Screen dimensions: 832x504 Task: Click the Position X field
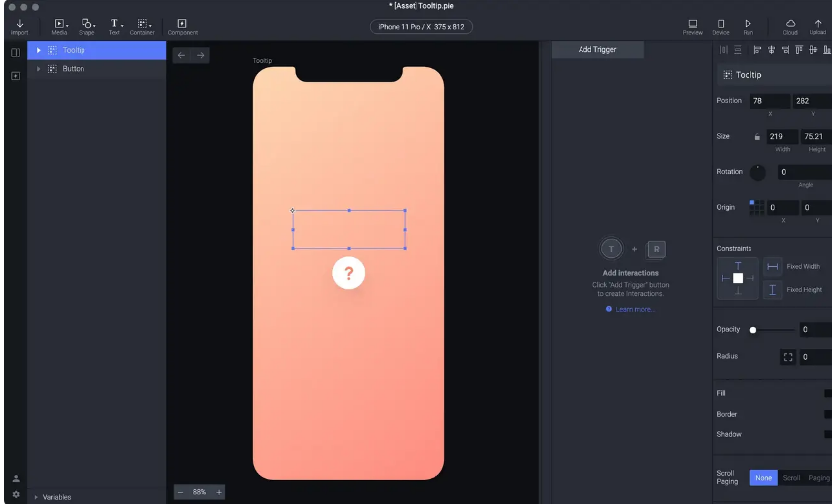770,101
